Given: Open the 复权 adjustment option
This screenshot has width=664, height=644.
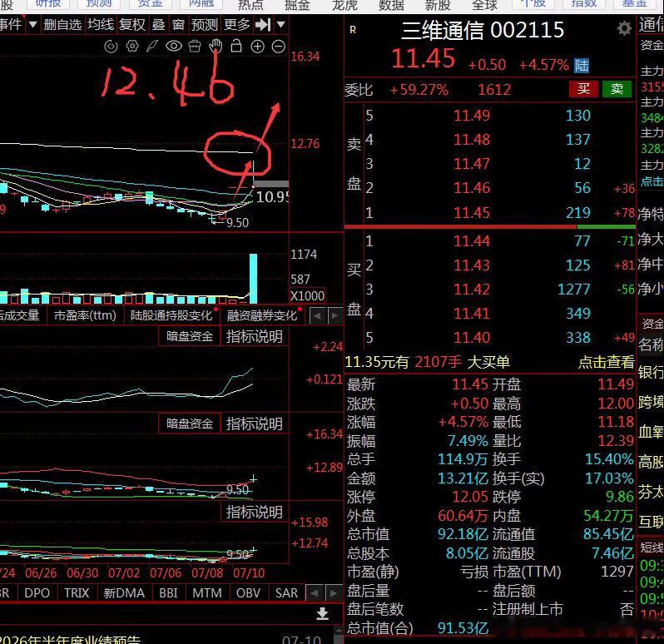Looking at the screenshot, I should click(132, 25).
